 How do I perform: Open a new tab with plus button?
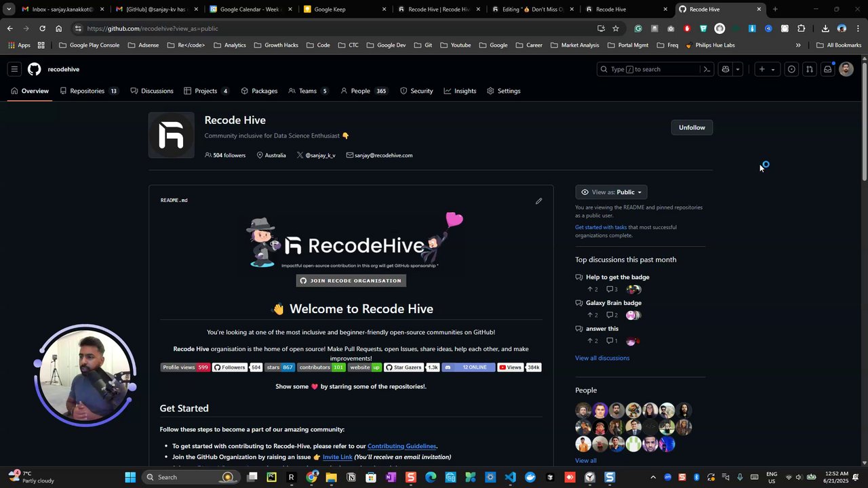[x=775, y=9]
